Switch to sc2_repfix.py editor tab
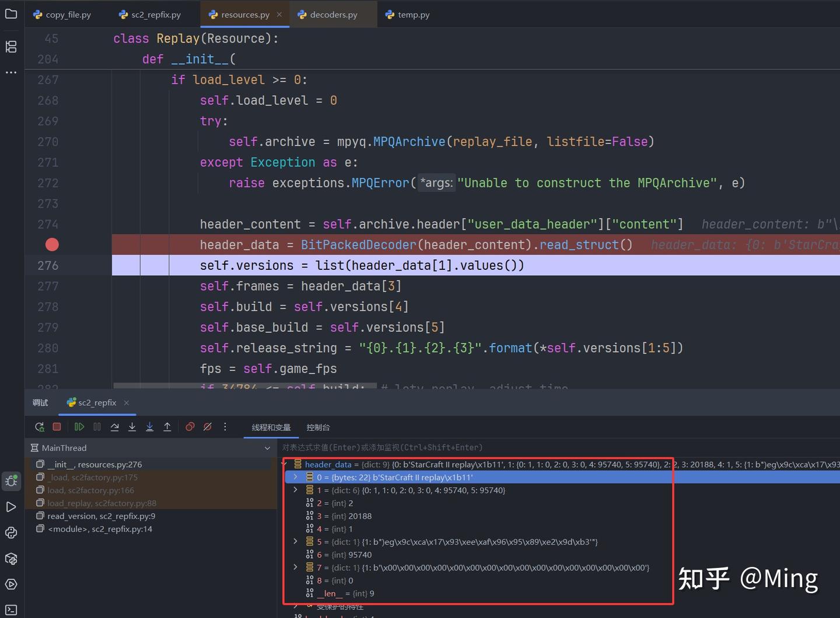 pyautogui.click(x=150, y=15)
